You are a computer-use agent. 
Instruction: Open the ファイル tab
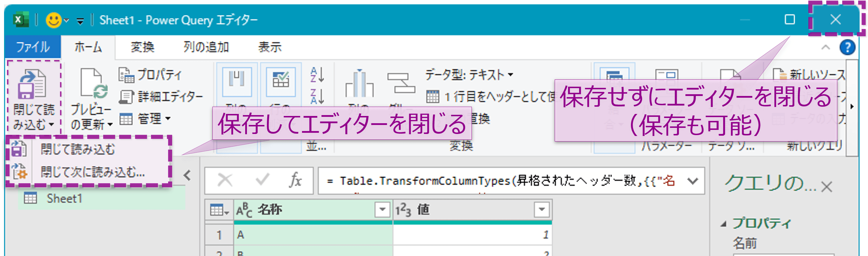click(33, 47)
